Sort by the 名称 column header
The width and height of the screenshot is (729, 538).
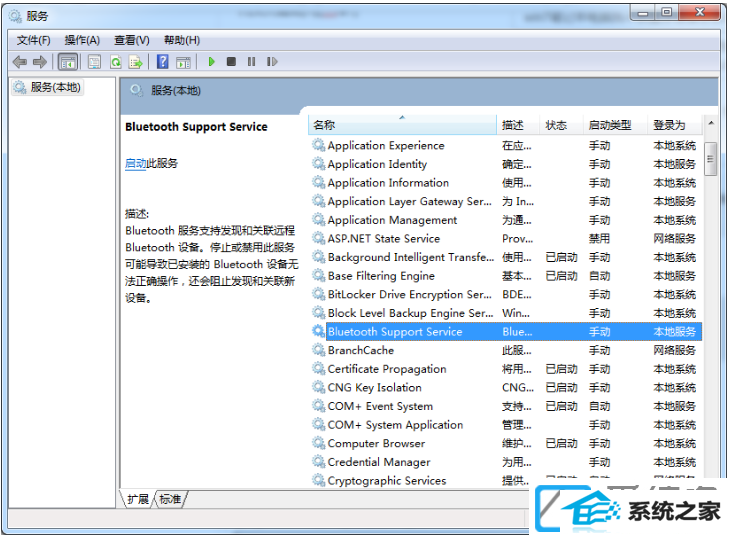[x=402, y=125]
